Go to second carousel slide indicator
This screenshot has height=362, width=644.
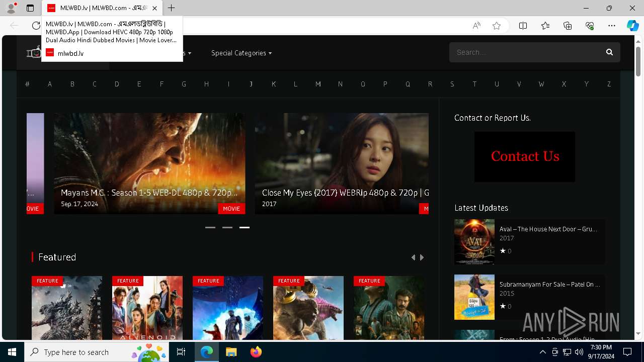227,227
